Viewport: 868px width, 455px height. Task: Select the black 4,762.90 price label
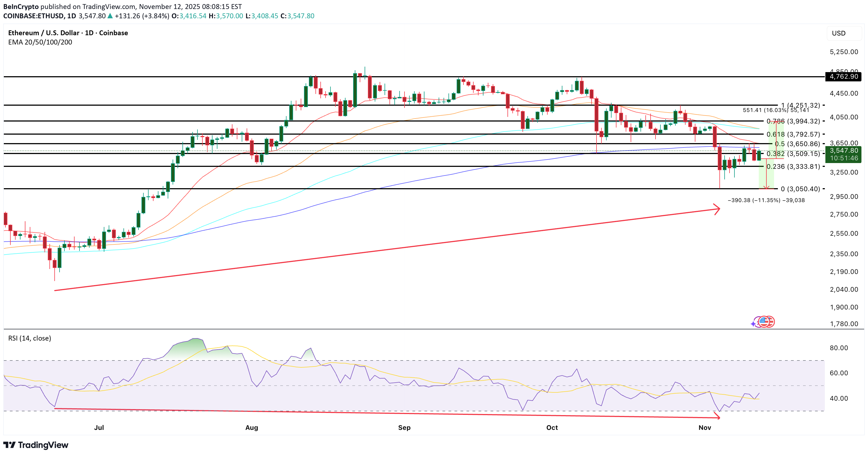843,76
